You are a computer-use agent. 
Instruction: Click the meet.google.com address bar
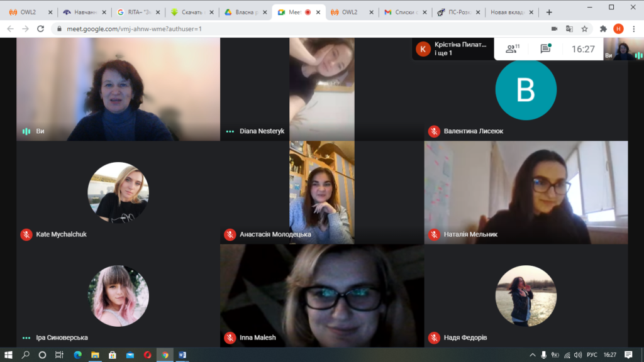pos(304,29)
